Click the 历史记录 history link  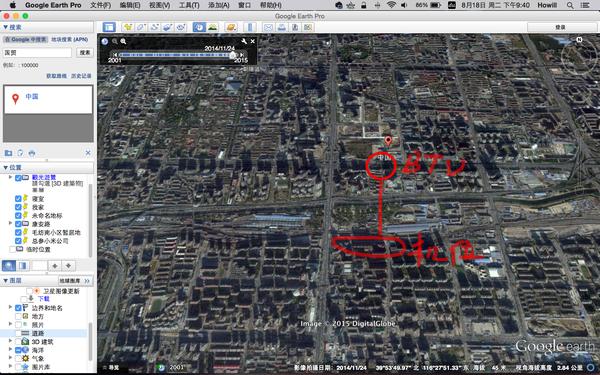[x=81, y=76]
